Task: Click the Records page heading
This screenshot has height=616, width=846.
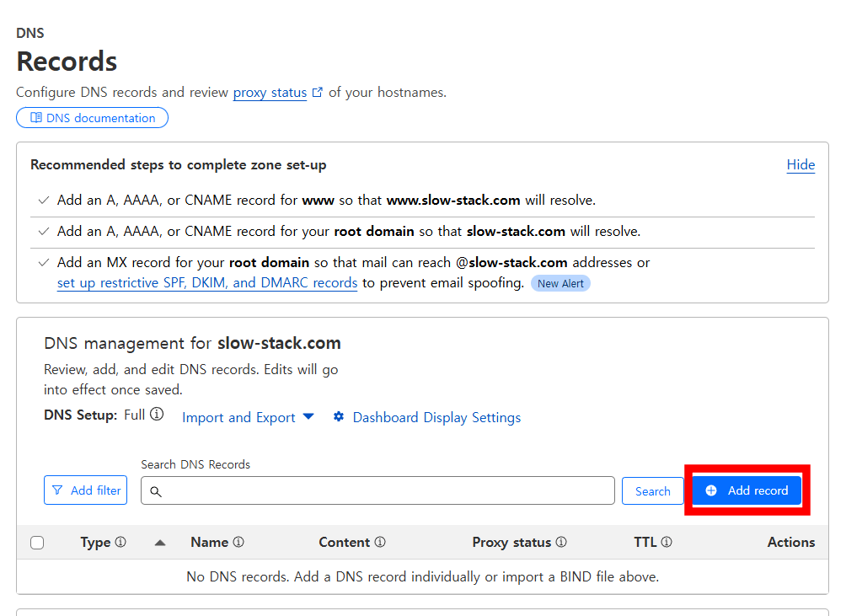Action: click(x=67, y=61)
